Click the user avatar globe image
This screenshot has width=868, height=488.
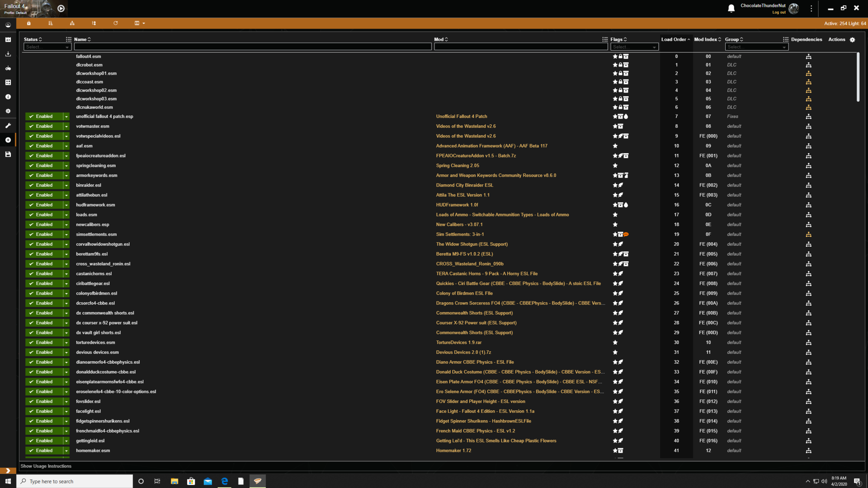793,8
